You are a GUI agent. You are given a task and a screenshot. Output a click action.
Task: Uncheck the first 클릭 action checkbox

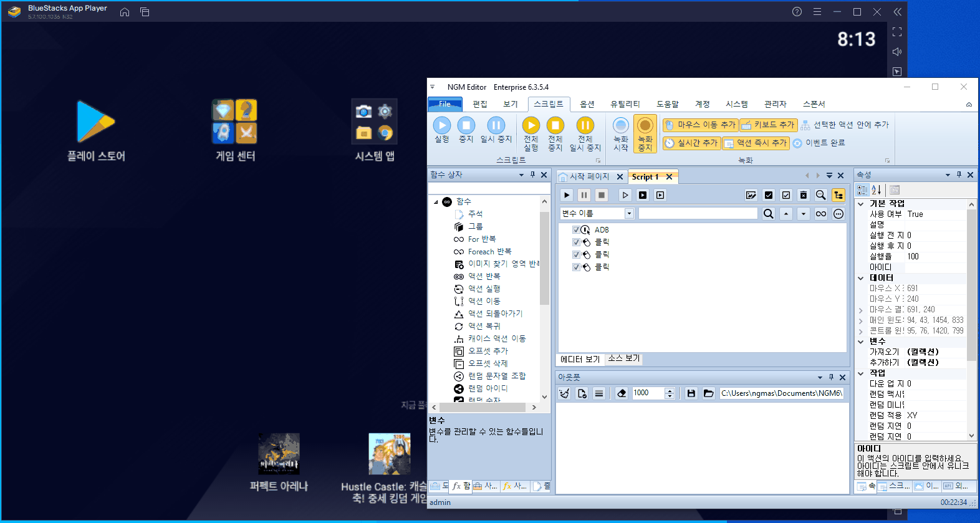click(x=576, y=242)
